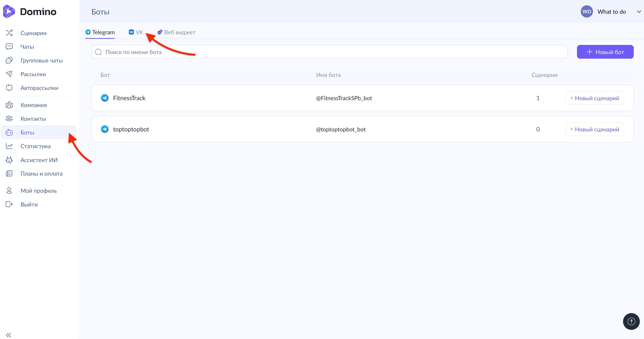The width and height of the screenshot is (644, 339).
Task: Add Новый сценарий for toptoptopbot
Action: [594, 129]
